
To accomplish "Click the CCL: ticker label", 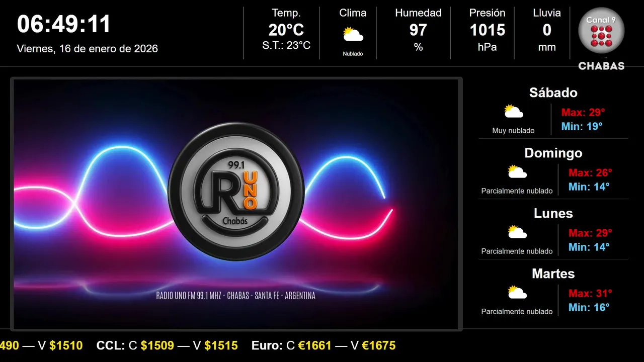I will click(111, 345).
